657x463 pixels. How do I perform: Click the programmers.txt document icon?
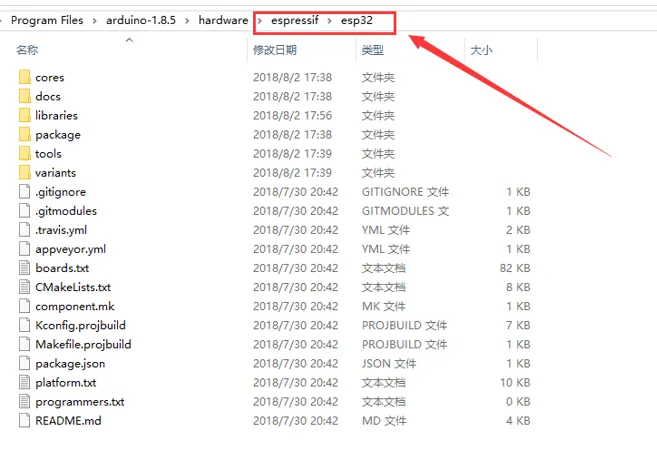pos(25,401)
